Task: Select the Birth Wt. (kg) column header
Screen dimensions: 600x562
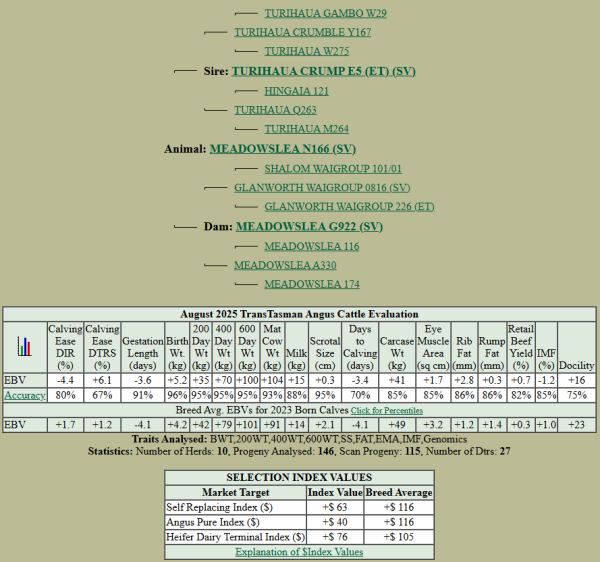Action: [x=177, y=347]
